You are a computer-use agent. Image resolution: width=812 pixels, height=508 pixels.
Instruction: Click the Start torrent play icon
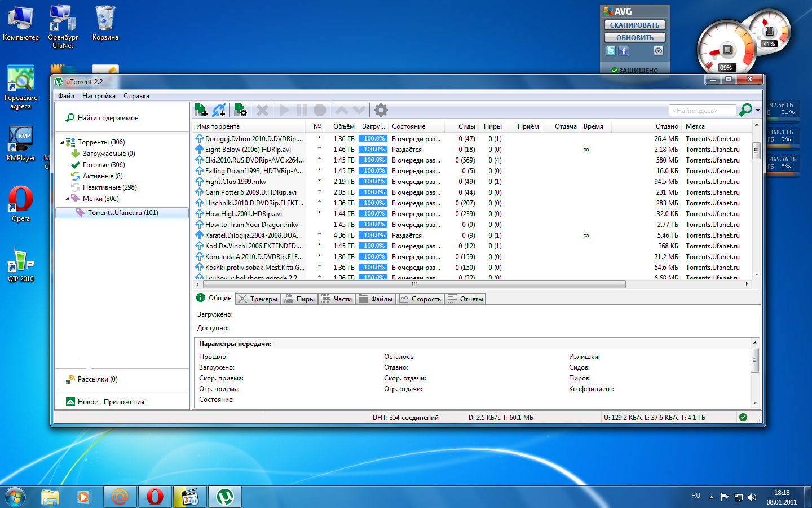[x=284, y=110]
